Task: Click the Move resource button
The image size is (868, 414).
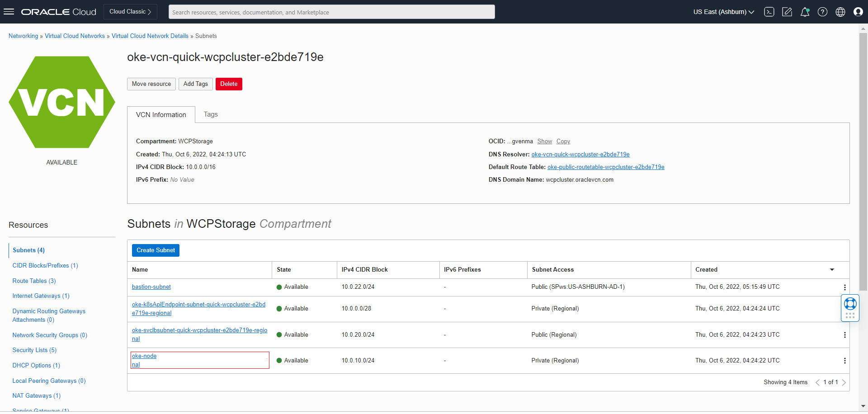Action: click(x=151, y=84)
